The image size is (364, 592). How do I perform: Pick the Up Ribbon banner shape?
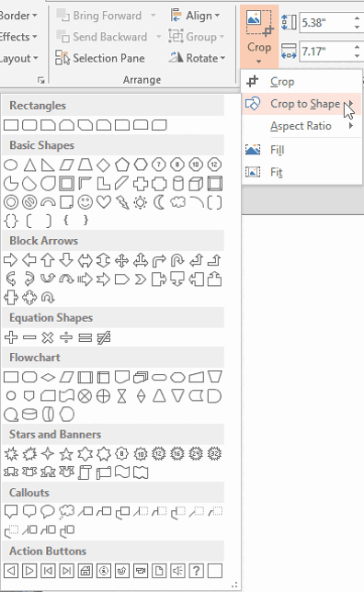[11, 472]
